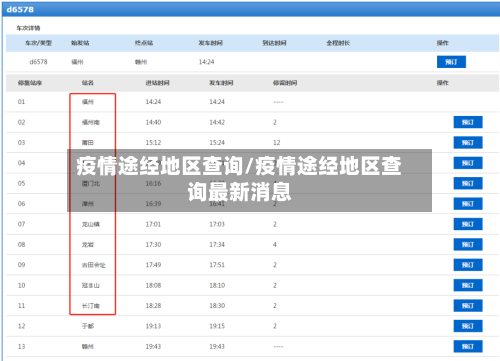Click the 进站时间 column header
This screenshot has width=500, height=361.
coord(157,83)
